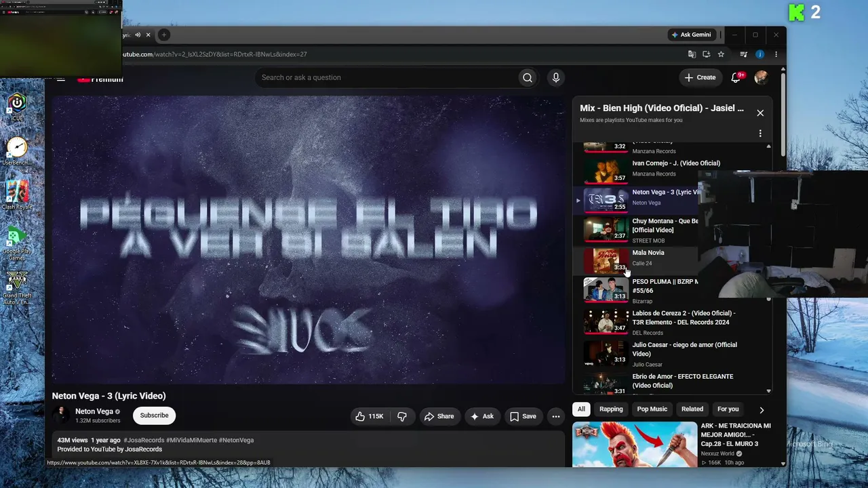Dislike the Neton Vega video
The height and width of the screenshot is (488, 868).
[402, 416]
